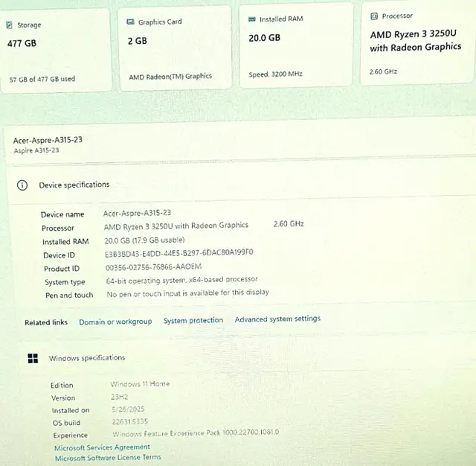
Task: Open Microsoft Services Agreement link
Action: (x=102, y=447)
